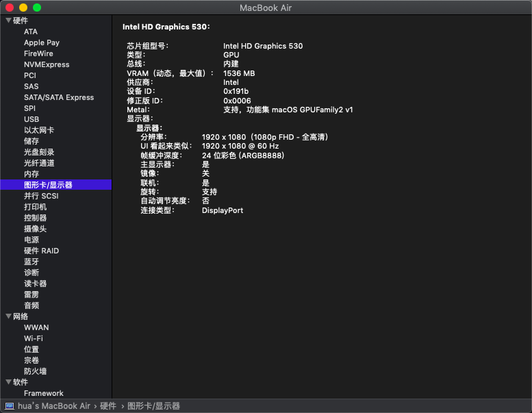Select SPI in the hardware list
532x413 pixels.
(x=29, y=108)
